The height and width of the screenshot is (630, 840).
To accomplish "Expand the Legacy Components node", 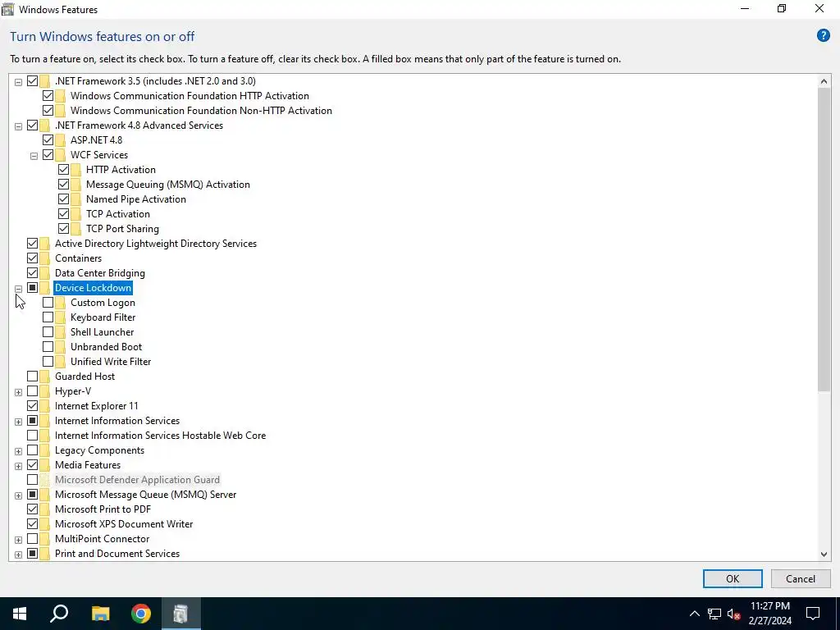I will 18,451.
